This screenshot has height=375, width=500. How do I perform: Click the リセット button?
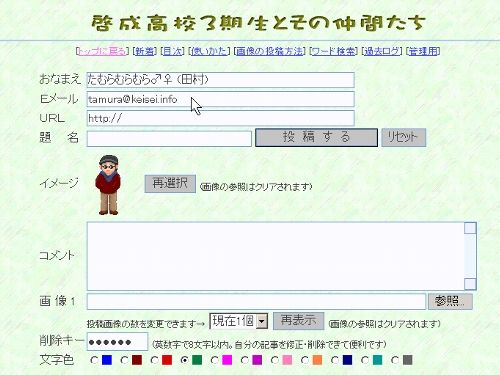coord(403,137)
